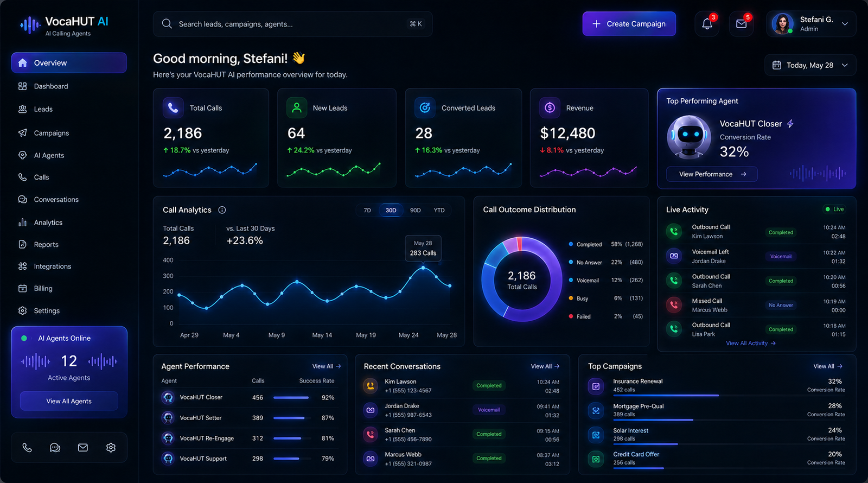Click the Converted Leads target icon

(x=425, y=107)
